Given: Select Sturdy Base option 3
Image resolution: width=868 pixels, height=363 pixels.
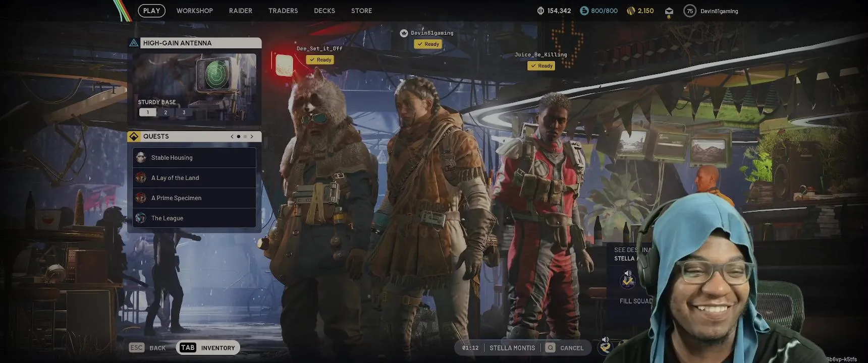Looking at the screenshot, I should 184,112.
